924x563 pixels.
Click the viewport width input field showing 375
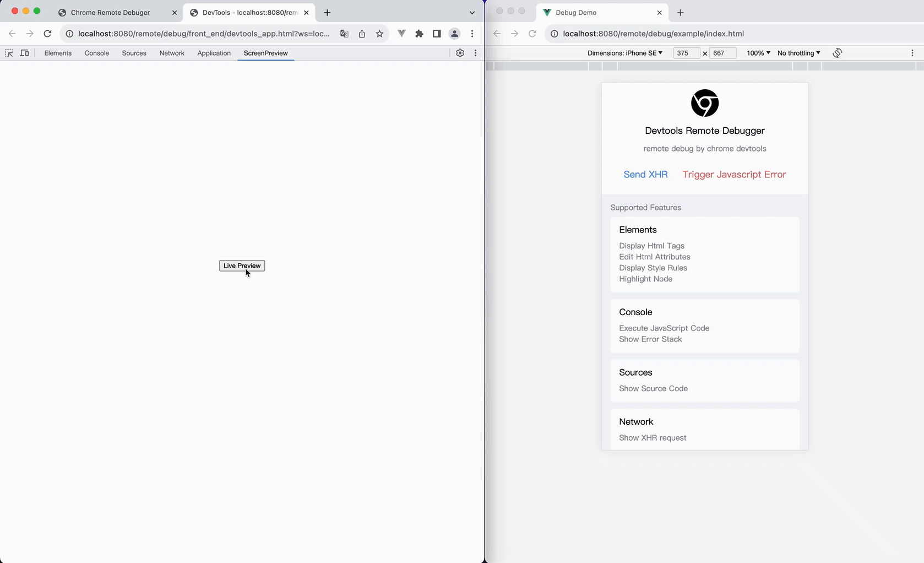click(686, 53)
